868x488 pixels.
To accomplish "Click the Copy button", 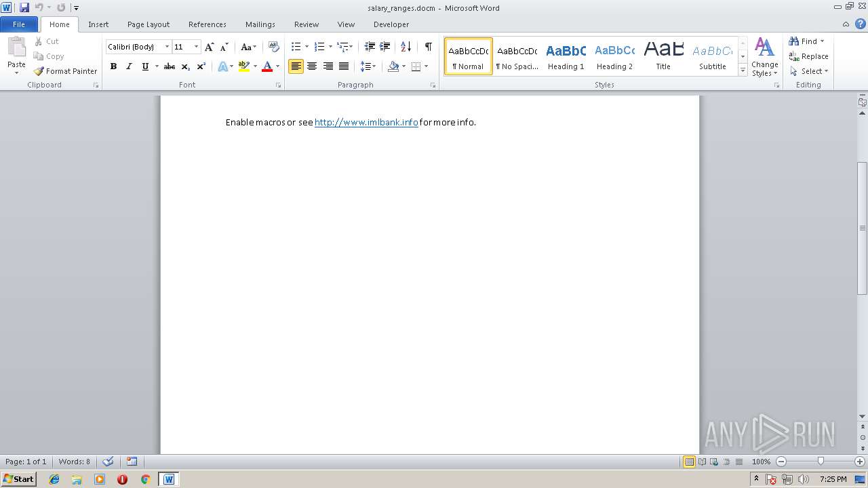I will 49,56.
